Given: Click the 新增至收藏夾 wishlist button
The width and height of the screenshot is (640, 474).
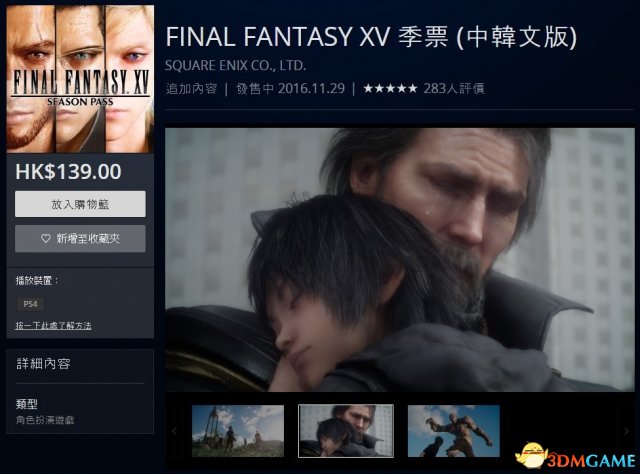Looking at the screenshot, I should (80, 238).
